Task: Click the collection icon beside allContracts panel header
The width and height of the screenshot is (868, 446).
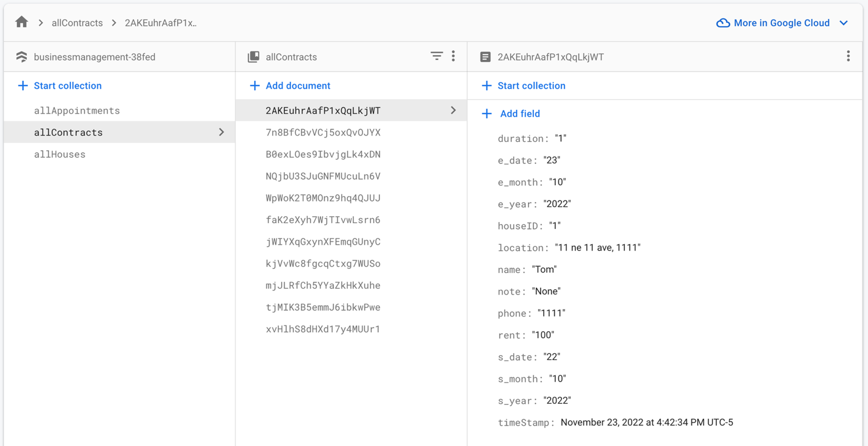Action: (x=253, y=57)
